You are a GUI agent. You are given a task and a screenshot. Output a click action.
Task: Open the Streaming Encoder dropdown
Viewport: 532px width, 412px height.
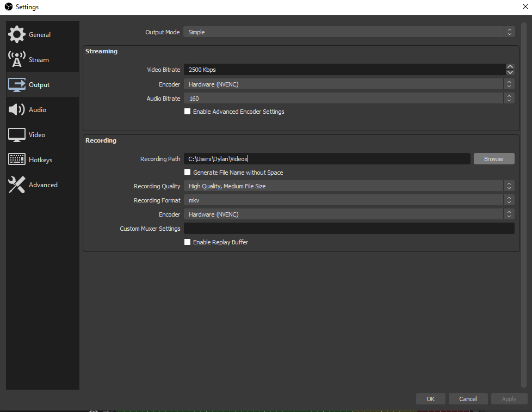coord(349,84)
